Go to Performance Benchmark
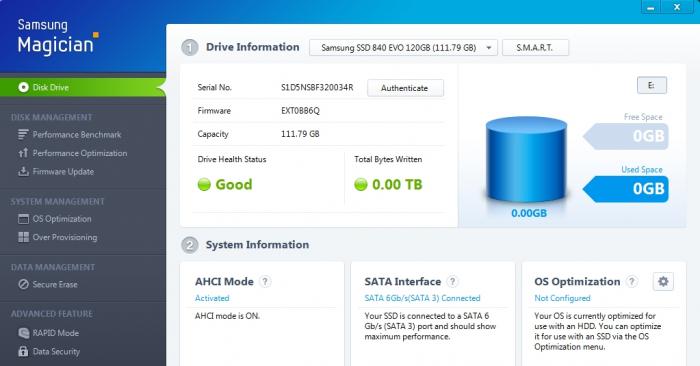The width and height of the screenshot is (700, 366). point(77,134)
